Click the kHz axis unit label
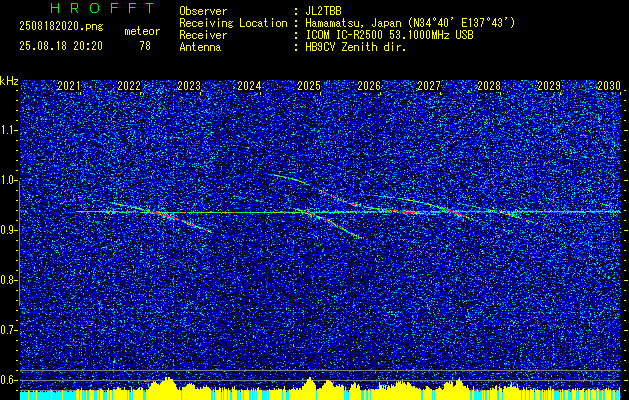The width and height of the screenshot is (629, 400). (9, 81)
